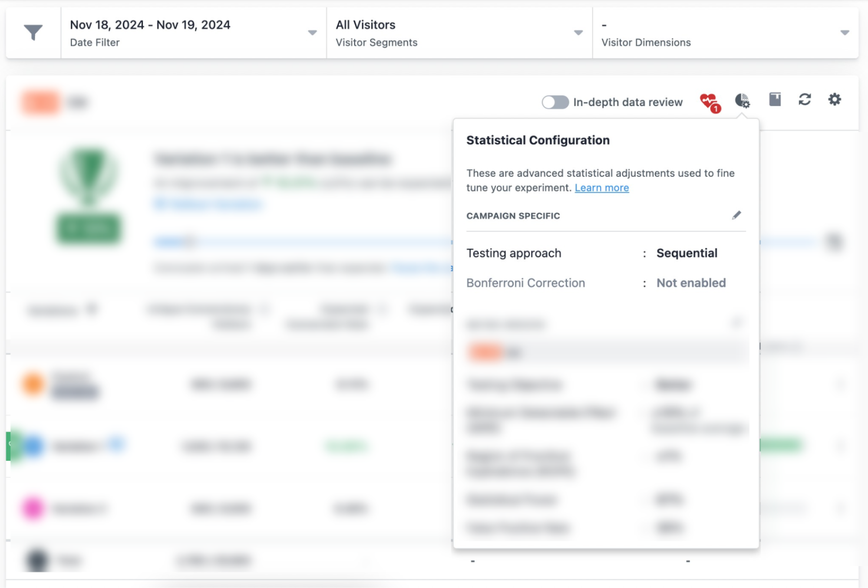This screenshot has width=868, height=588.
Task: Select the Bonferroni Correction Not enabled row
Action: click(x=605, y=283)
